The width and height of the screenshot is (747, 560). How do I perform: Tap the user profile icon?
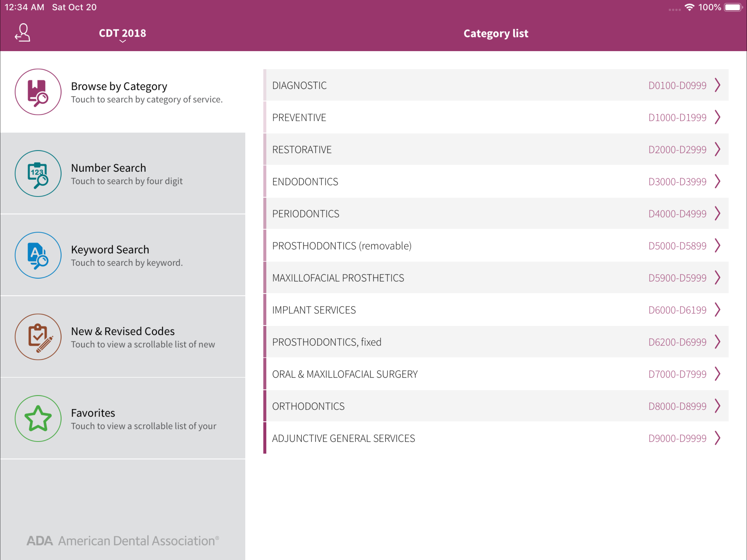click(23, 33)
